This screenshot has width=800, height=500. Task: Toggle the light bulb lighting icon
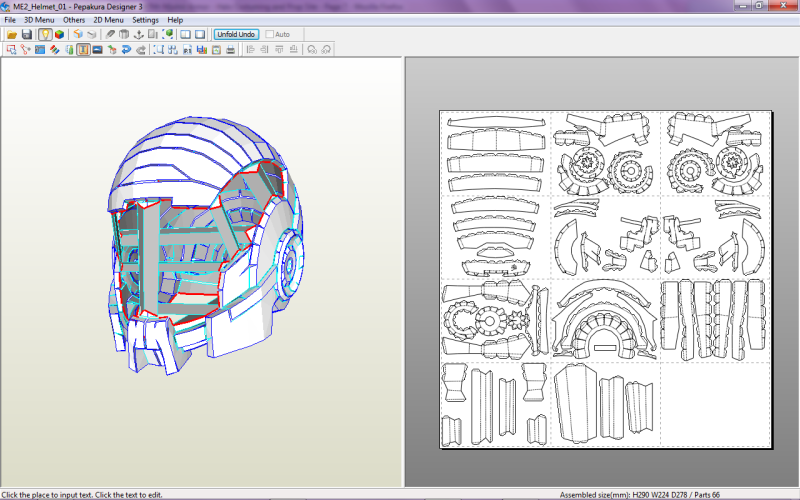(45, 34)
